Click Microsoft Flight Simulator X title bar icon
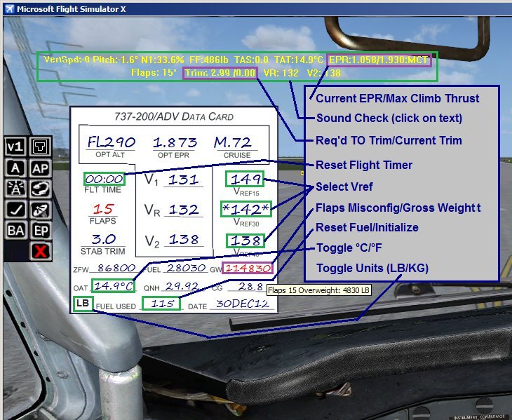 (9, 9)
